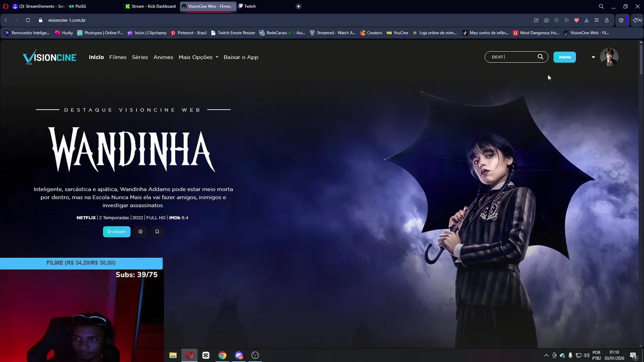Open Windows notification center
644x362 pixels.
click(x=633, y=355)
